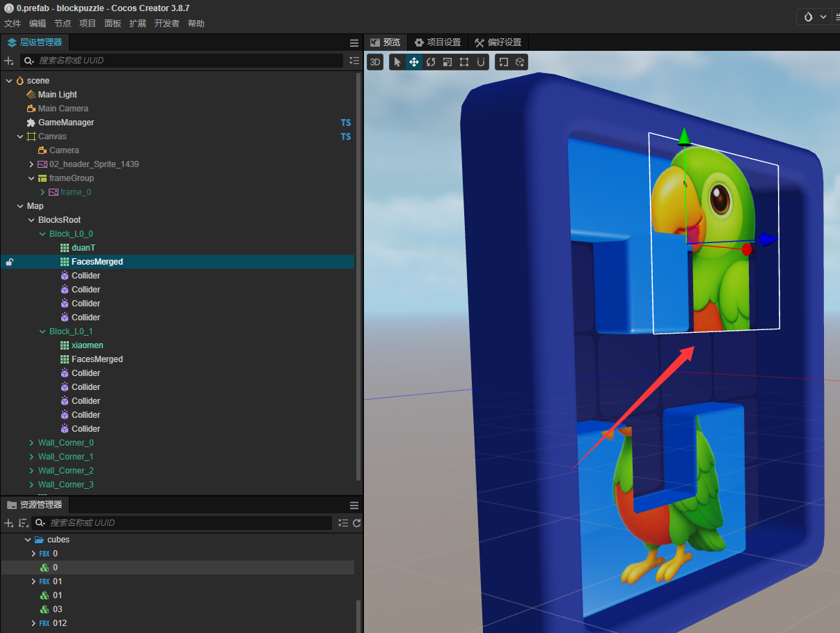Switch to the 偏好设置 tab
Image resolution: width=840 pixels, height=633 pixels.
tap(498, 42)
